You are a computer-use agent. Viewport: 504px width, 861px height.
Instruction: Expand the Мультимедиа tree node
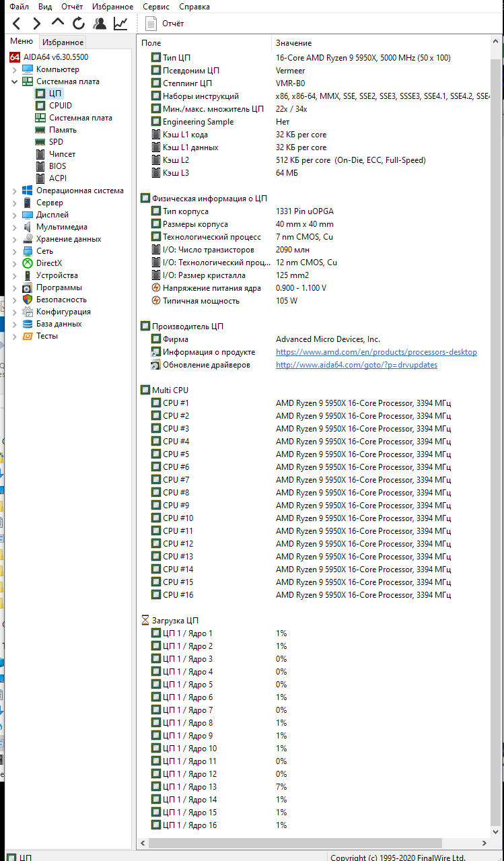(x=15, y=227)
